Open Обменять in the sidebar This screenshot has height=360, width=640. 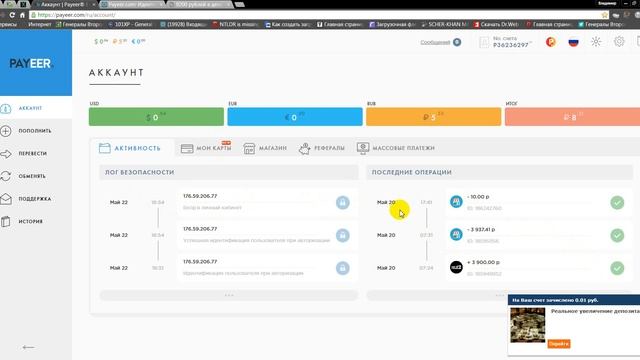32,176
